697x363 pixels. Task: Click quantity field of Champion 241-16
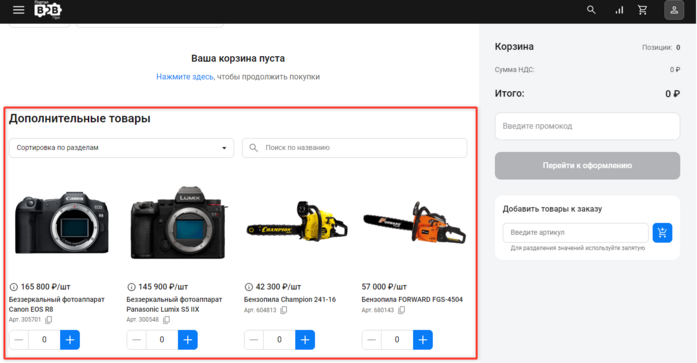click(x=279, y=340)
